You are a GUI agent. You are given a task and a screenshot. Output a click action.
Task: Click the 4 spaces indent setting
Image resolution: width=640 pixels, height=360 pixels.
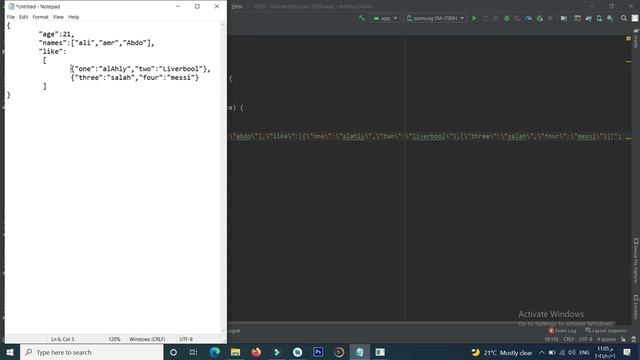[x=606, y=339]
